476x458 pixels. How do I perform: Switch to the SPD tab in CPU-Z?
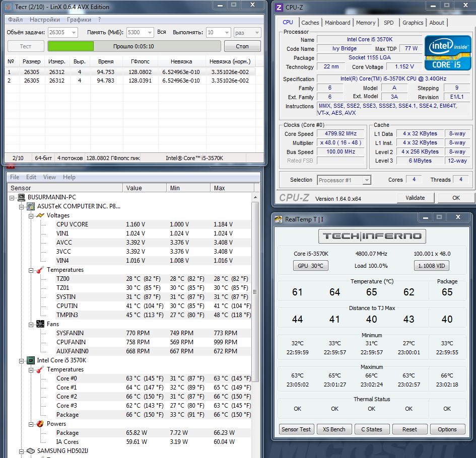[388, 23]
